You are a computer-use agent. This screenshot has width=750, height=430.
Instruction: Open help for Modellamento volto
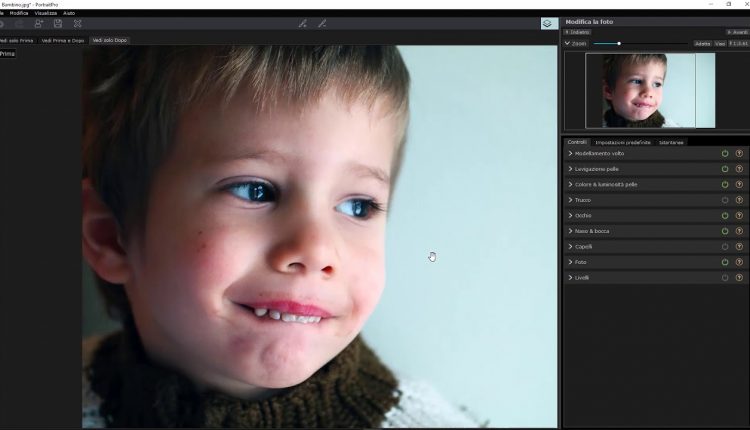point(739,154)
